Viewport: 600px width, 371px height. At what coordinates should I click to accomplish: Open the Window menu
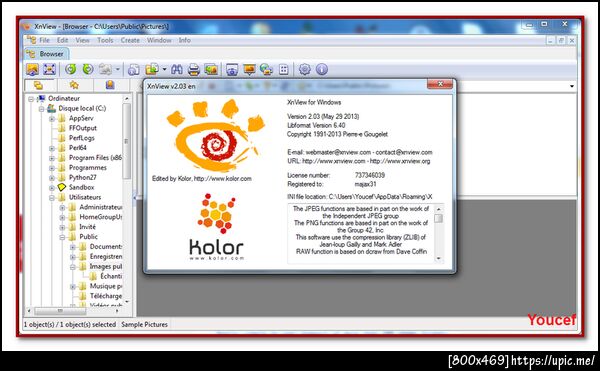click(x=159, y=40)
